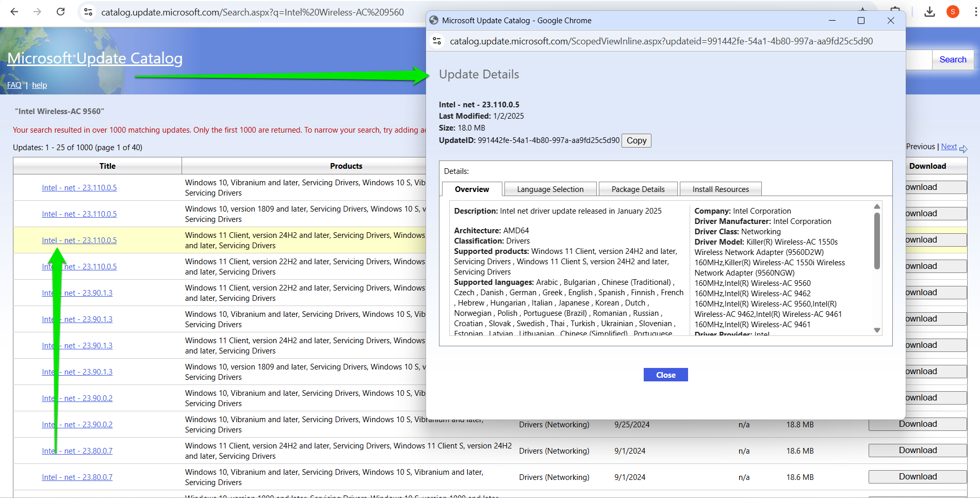The height and width of the screenshot is (498, 980).
Task: Open site information icon in main address bar
Action: pos(88,12)
